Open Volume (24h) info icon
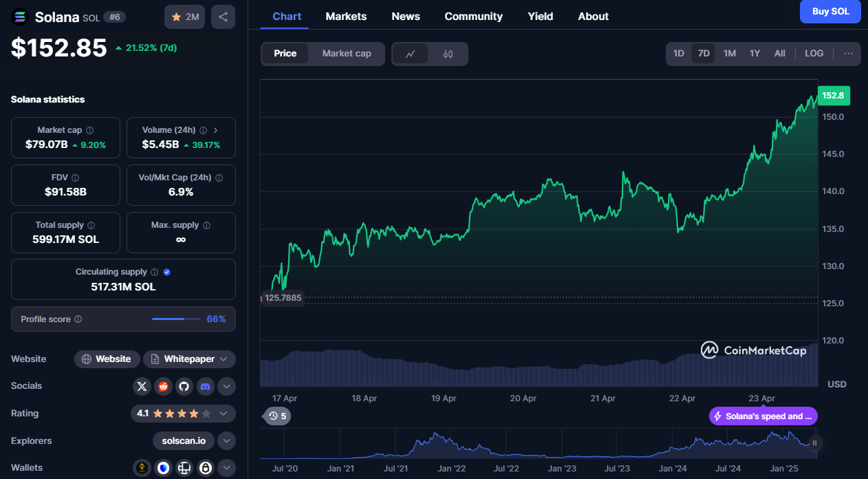The height and width of the screenshot is (479, 868). (204, 130)
